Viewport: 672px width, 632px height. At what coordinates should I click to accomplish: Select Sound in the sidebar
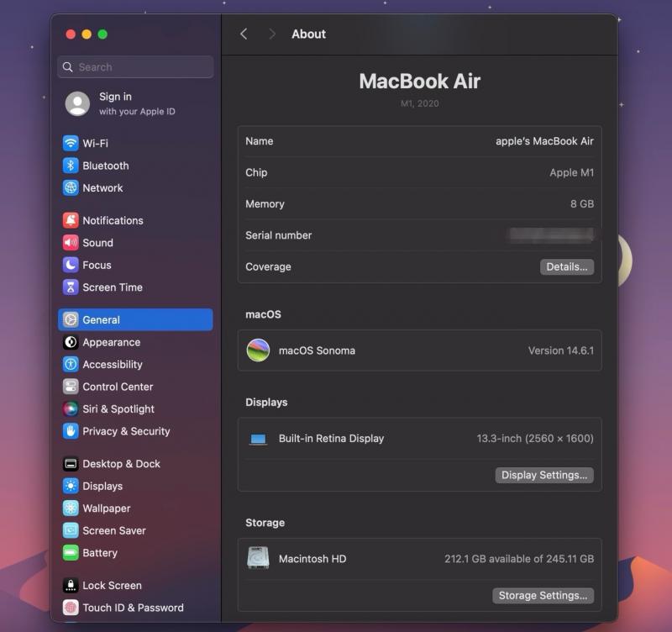point(135,243)
